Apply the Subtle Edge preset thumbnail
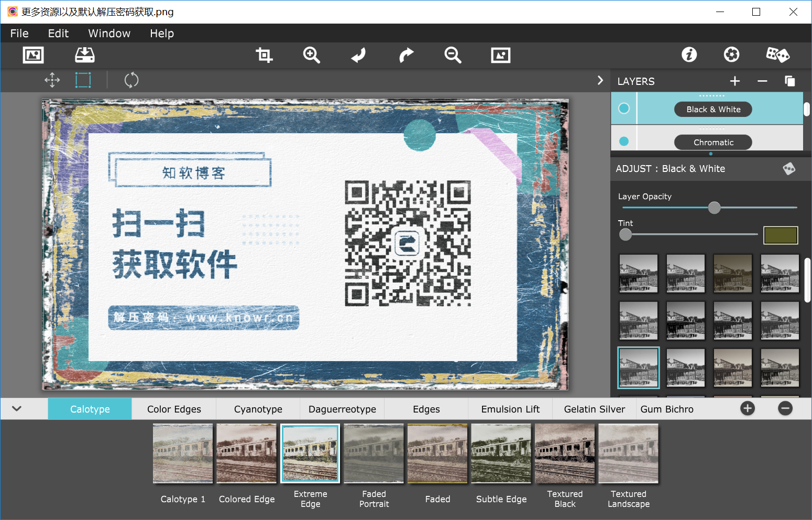Viewport: 812px width, 520px height. pos(501,453)
